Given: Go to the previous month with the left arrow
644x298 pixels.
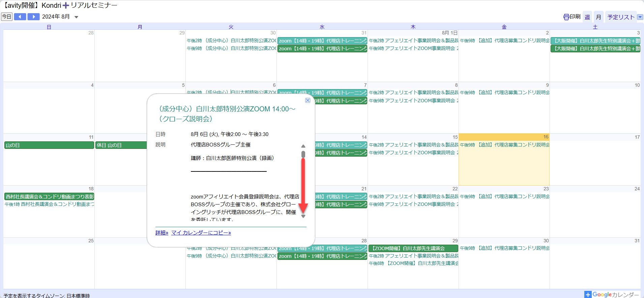Looking at the screenshot, I should pos(20,17).
